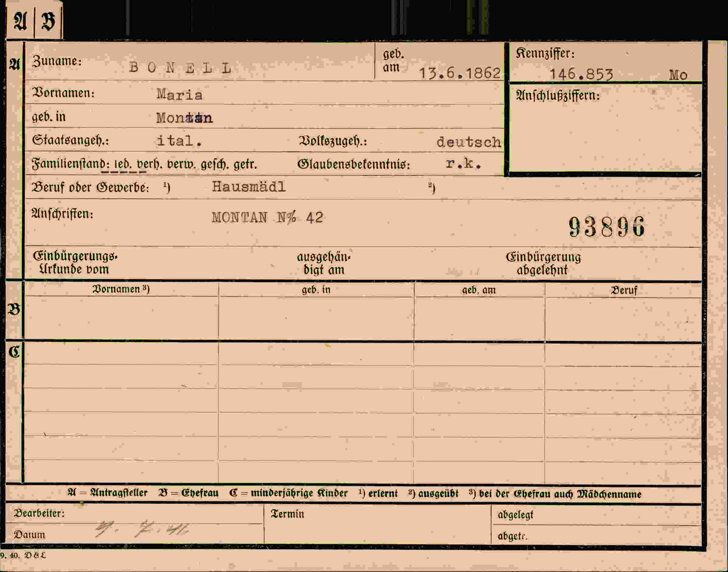The height and width of the screenshot is (572, 728).
Task: Select the birth date '13.6.1862'
Action: tap(460, 73)
